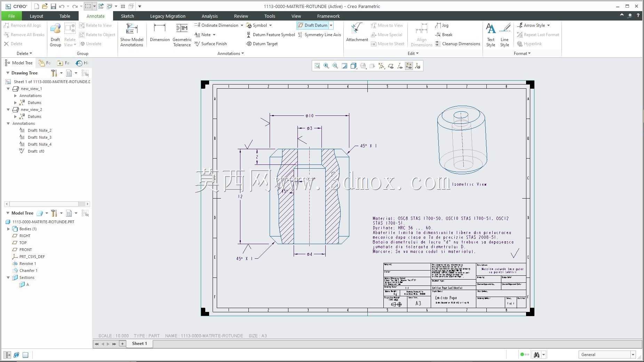The height and width of the screenshot is (362, 644).
Task: Open the Symbol dropdown arrow
Action: coord(270,25)
